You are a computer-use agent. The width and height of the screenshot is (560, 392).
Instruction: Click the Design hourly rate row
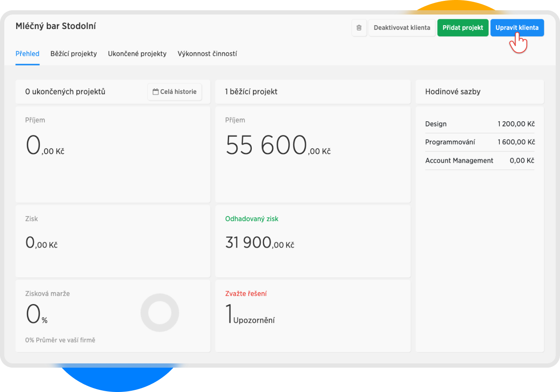coord(480,124)
